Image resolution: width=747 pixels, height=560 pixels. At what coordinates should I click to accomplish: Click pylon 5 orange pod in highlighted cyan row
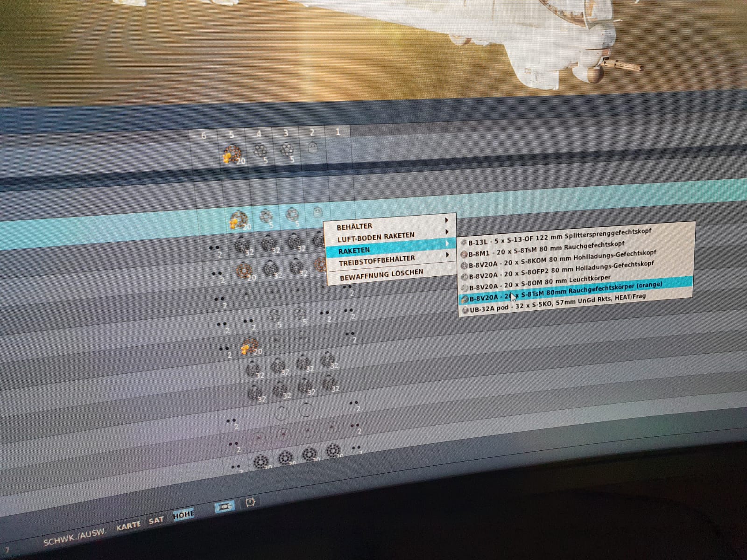point(240,220)
